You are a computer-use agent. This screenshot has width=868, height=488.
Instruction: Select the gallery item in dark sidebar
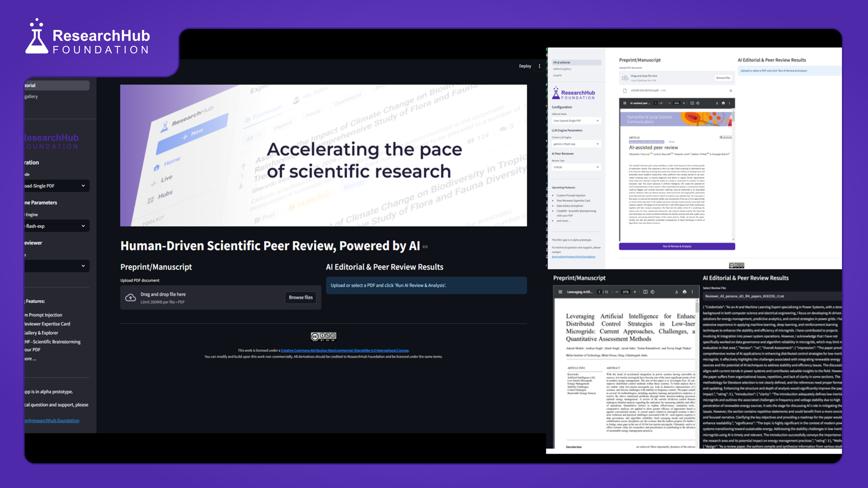coord(31,97)
